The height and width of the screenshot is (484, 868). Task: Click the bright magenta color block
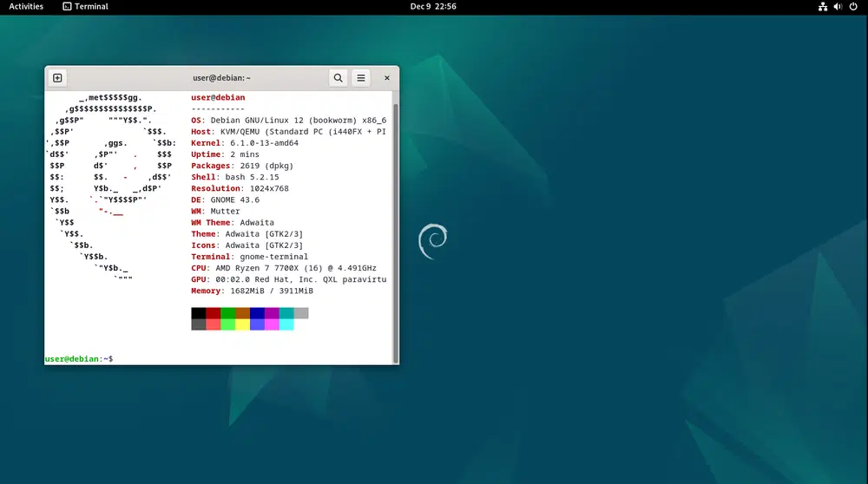click(x=272, y=324)
